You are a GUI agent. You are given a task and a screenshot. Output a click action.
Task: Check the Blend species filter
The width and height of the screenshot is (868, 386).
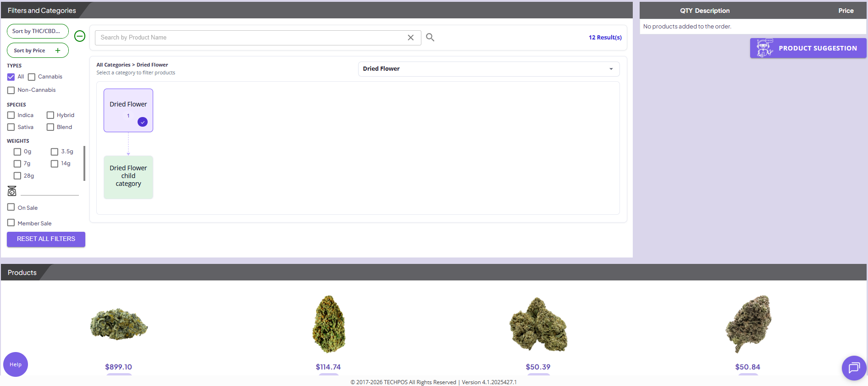tap(50, 127)
